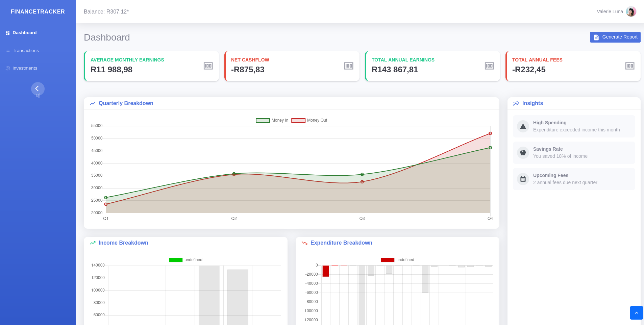Click the Q4 Money Out data point

(490, 133)
